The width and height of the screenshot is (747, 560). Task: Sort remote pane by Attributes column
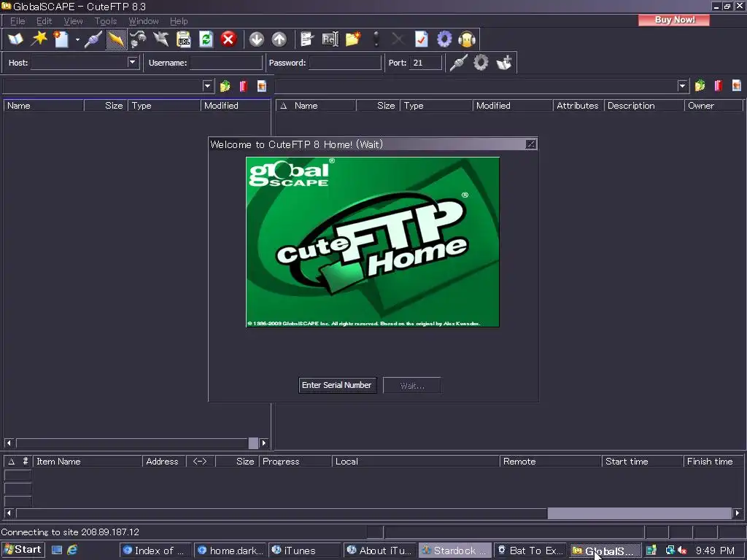[x=578, y=106]
